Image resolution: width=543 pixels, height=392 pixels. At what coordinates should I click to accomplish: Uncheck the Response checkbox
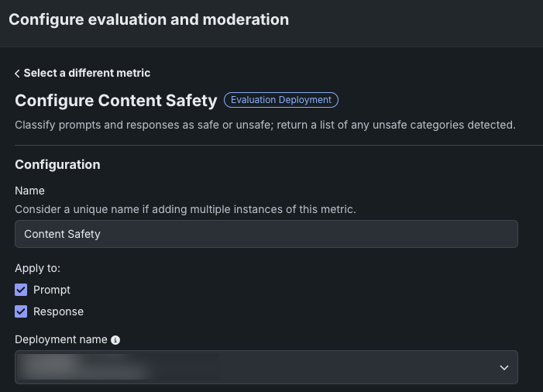21,311
